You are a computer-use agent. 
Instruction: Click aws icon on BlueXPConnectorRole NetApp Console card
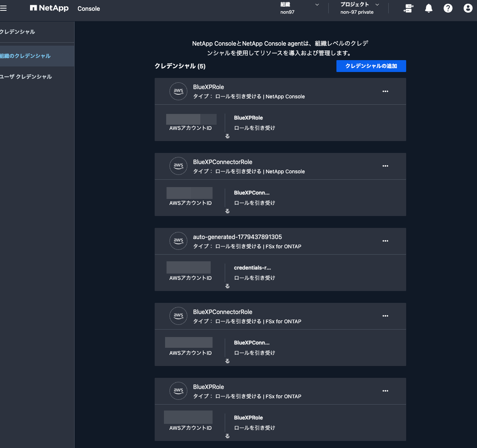pyautogui.click(x=178, y=166)
